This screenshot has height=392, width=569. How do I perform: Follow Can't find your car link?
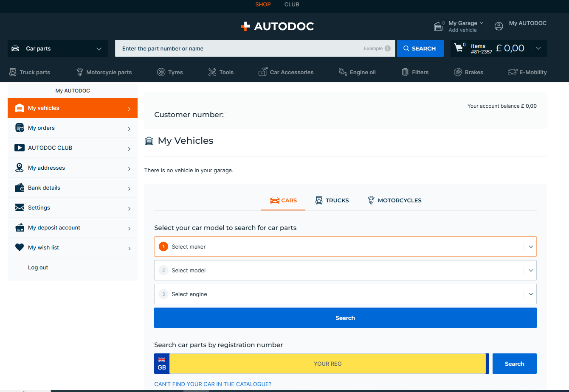point(213,384)
